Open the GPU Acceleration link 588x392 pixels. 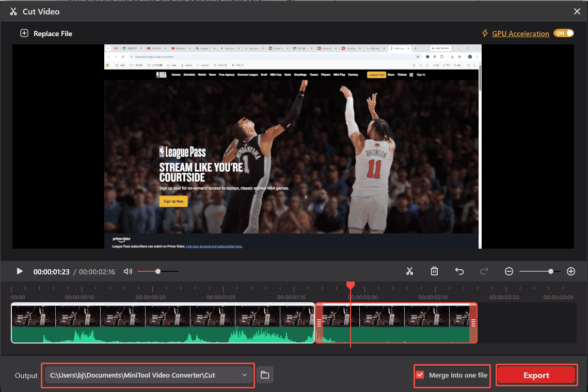point(520,34)
